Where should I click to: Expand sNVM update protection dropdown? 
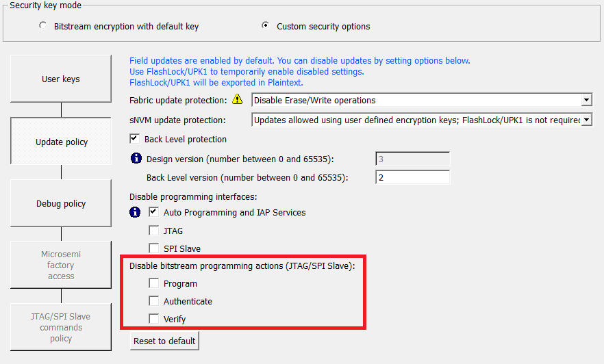pyautogui.click(x=586, y=120)
